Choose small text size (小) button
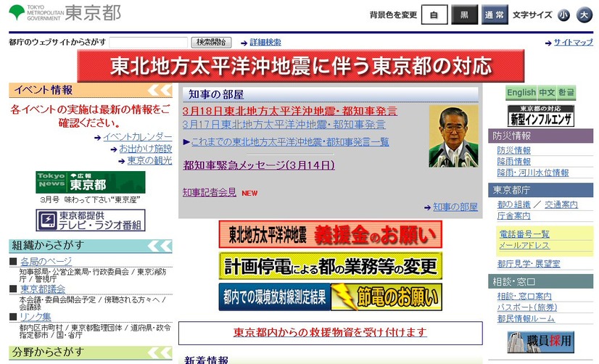The height and width of the screenshot is (364, 599). point(563,15)
